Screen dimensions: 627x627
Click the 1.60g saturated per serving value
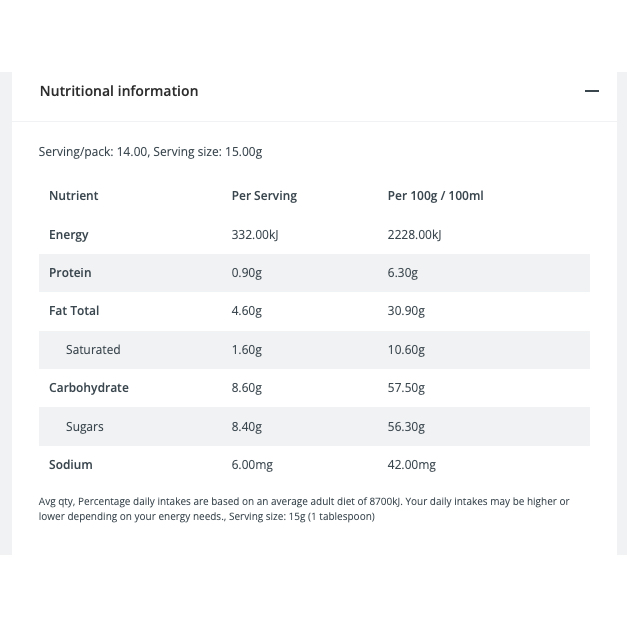coord(247,349)
